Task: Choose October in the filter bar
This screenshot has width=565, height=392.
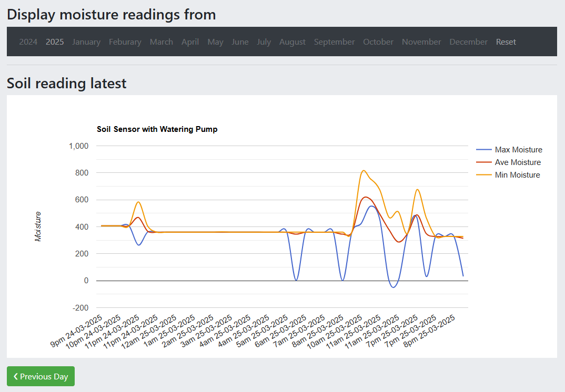Action: coord(378,42)
